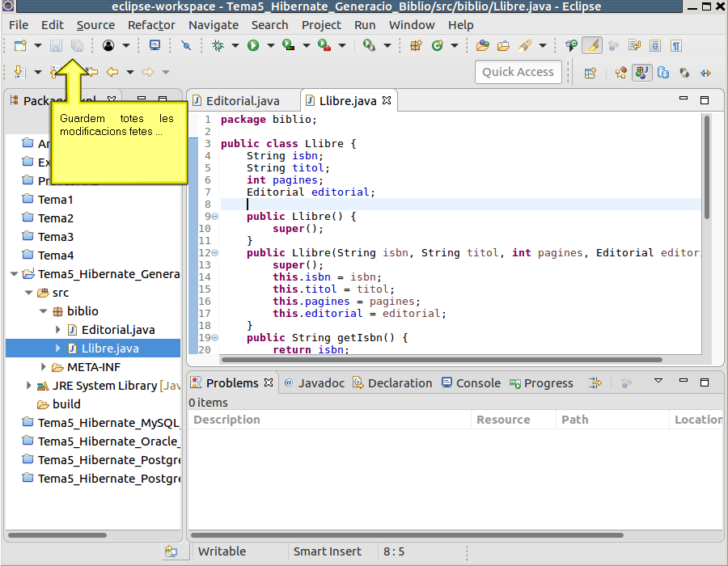Select Tema5_Hibernate_MySQL project in explorer
The image size is (728, 566).
click(108, 423)
